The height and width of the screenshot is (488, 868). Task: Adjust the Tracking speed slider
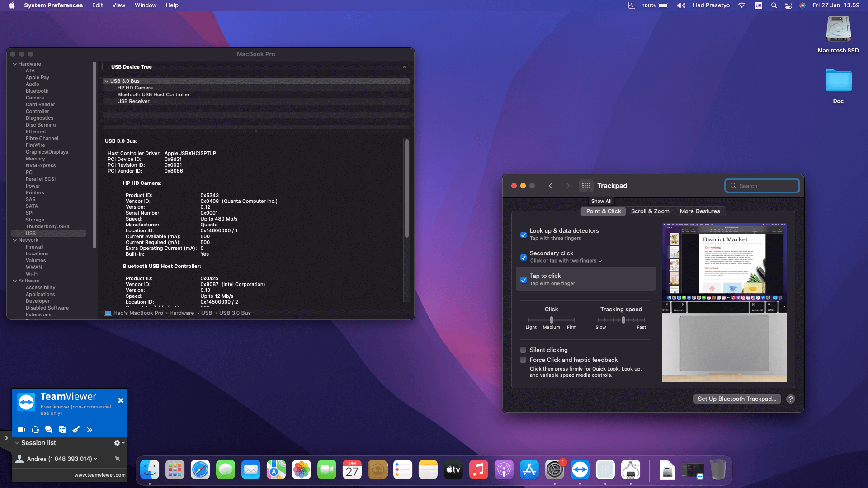click(x=623, y=320)
